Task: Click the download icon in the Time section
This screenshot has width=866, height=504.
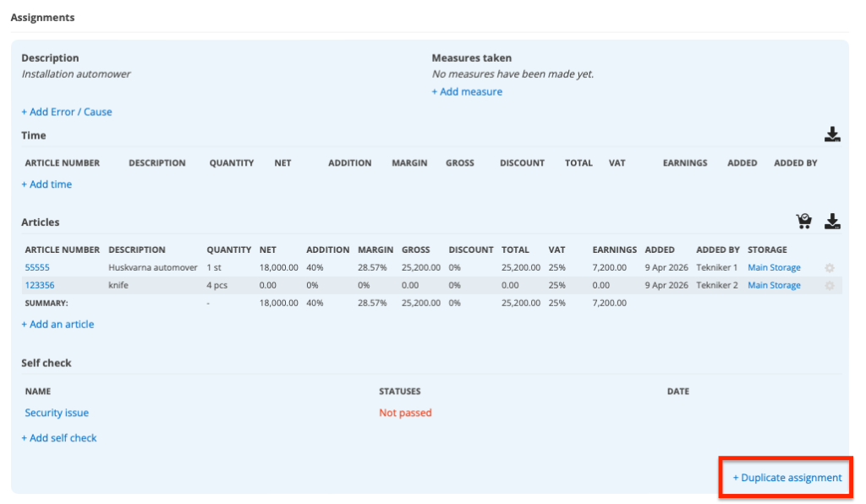Action: tap(832, 134)
